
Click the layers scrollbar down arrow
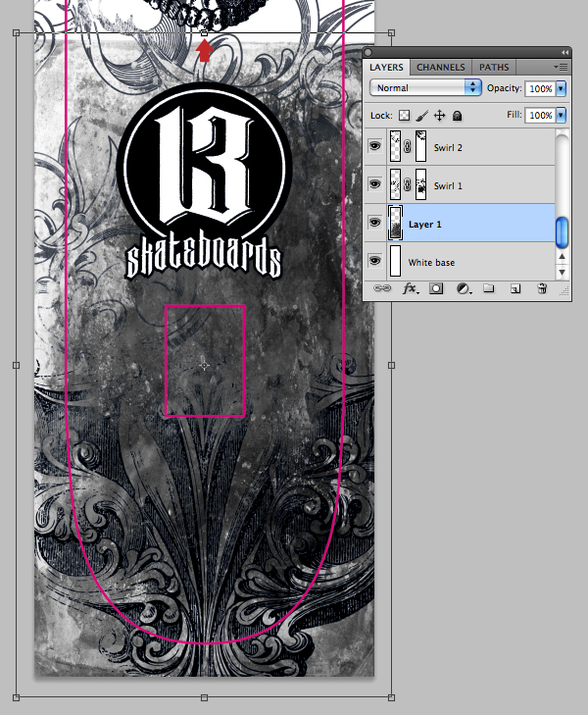coord(563,272)
